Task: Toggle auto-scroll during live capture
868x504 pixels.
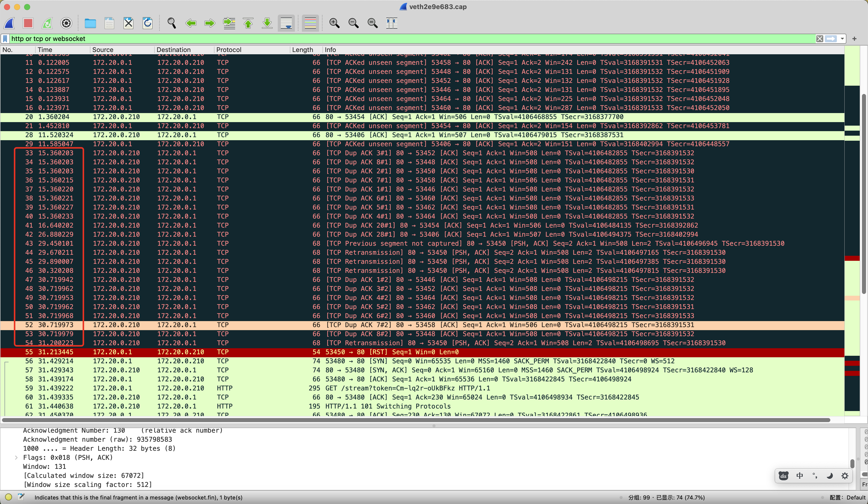Action: point(286,23)
